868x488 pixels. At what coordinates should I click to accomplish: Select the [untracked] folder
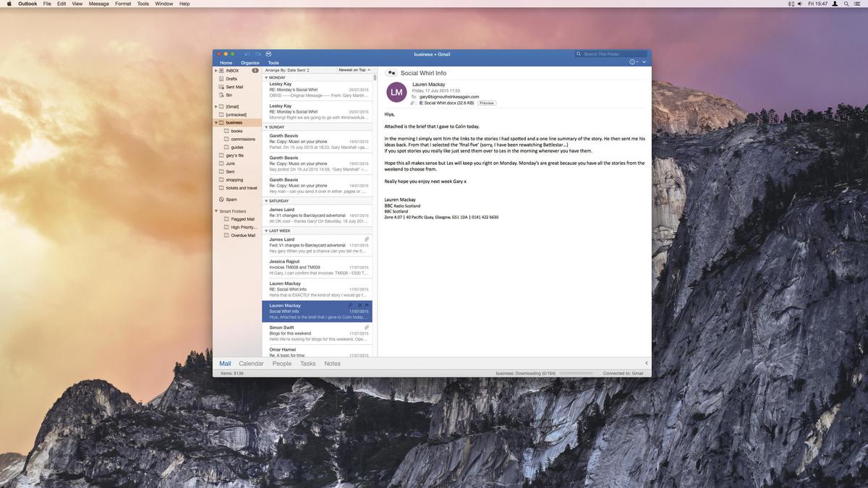[236, 114]
